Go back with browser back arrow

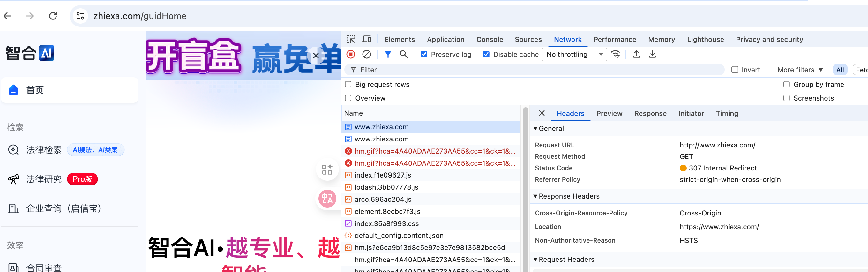pos(7,16)
